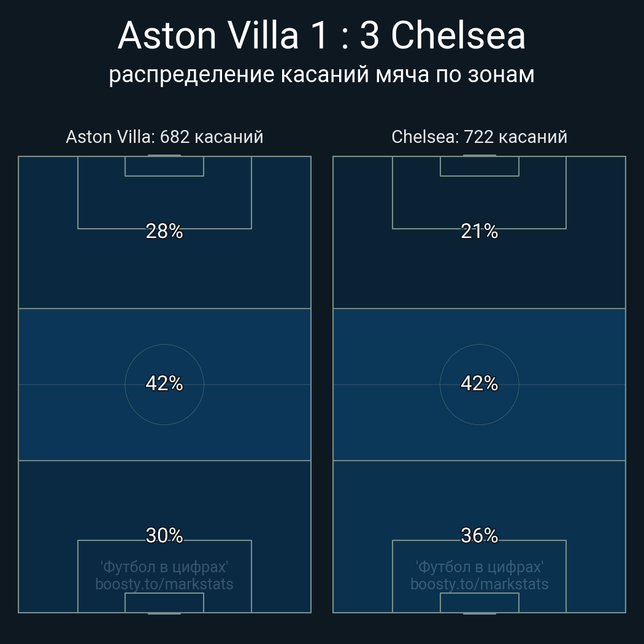
Task: Click top six-yard box on Chelsea pitch
Action: click(x=479, y=166)
